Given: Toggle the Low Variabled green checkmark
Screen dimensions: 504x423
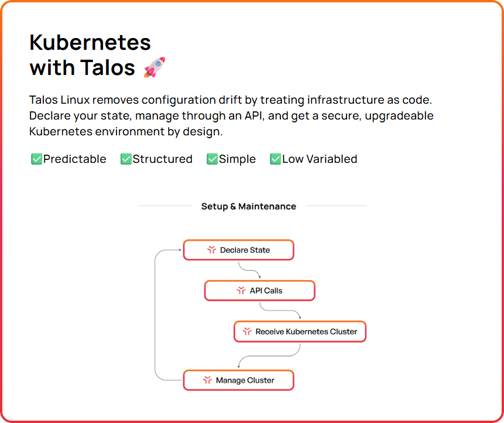Looking at the screenshot, I should (x=275, y=159).
